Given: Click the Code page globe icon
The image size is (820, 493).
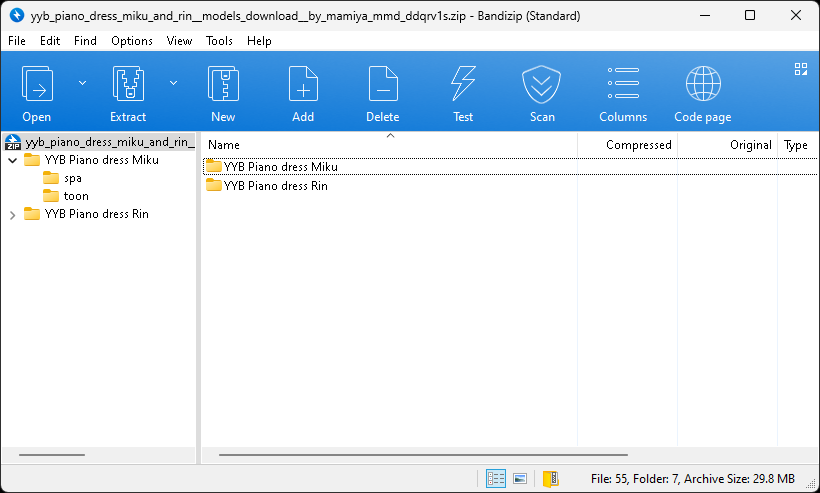Looking at the screenshot, I should point(703,84).
